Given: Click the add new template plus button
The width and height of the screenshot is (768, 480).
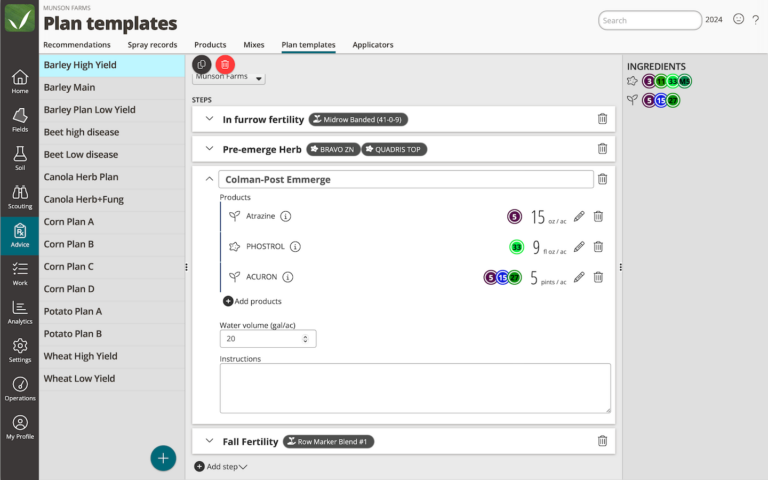Looking at the screenshot, I should (163, 458).
